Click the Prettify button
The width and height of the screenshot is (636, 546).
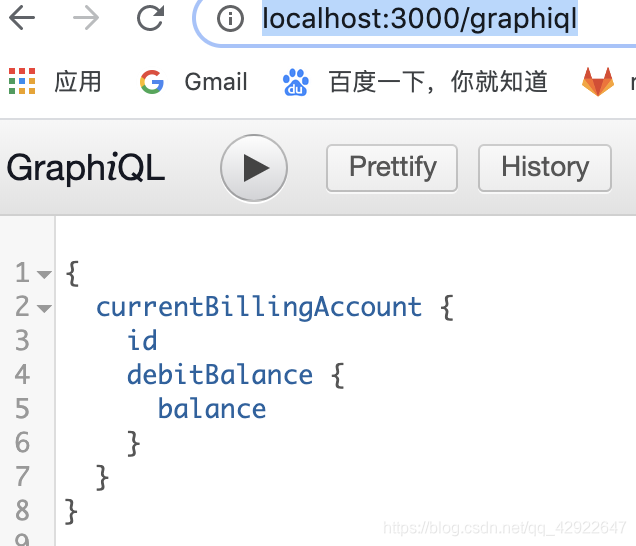(392, 168)
